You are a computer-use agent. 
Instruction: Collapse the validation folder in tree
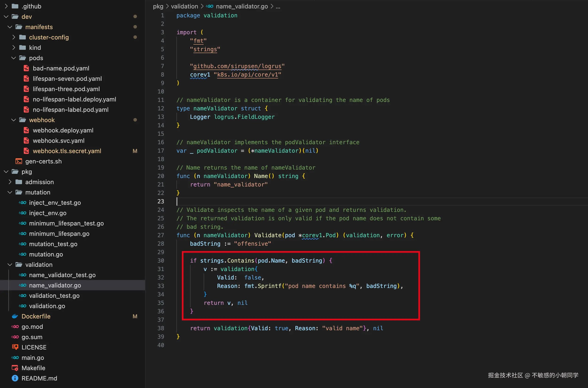(10, 264)
